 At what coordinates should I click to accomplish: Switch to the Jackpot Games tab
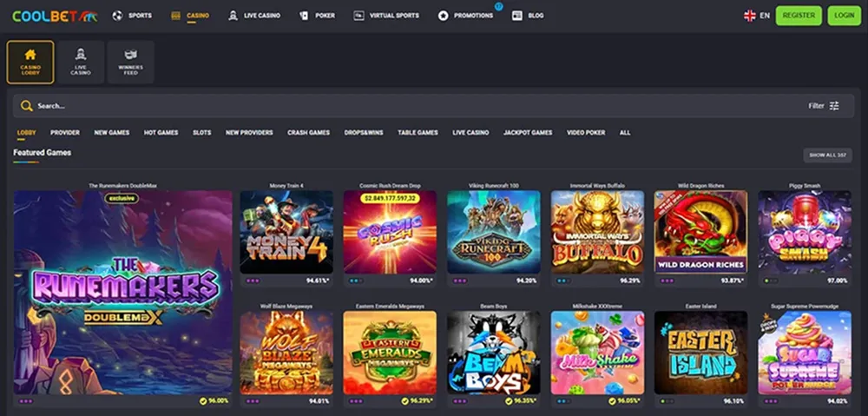(528, 133)
